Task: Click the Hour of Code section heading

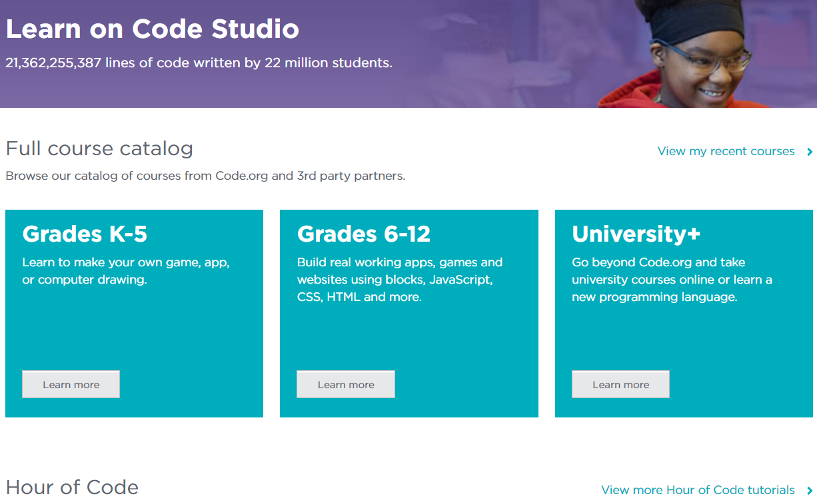Action: [x=72, y=487]
